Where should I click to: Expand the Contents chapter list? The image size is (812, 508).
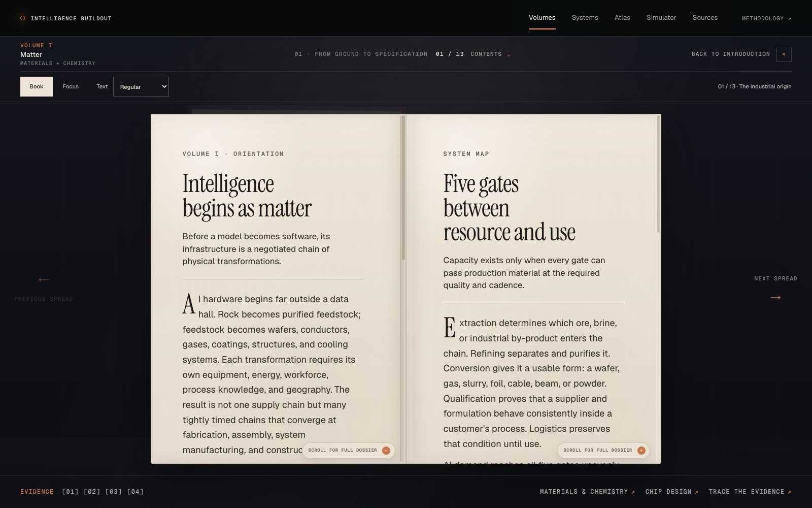click(x=490, y=54)
